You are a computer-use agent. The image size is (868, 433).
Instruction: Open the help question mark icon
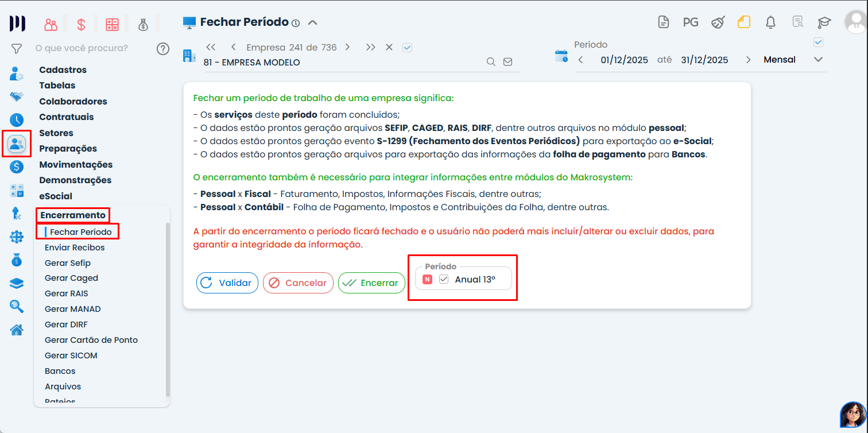point(163,49)
